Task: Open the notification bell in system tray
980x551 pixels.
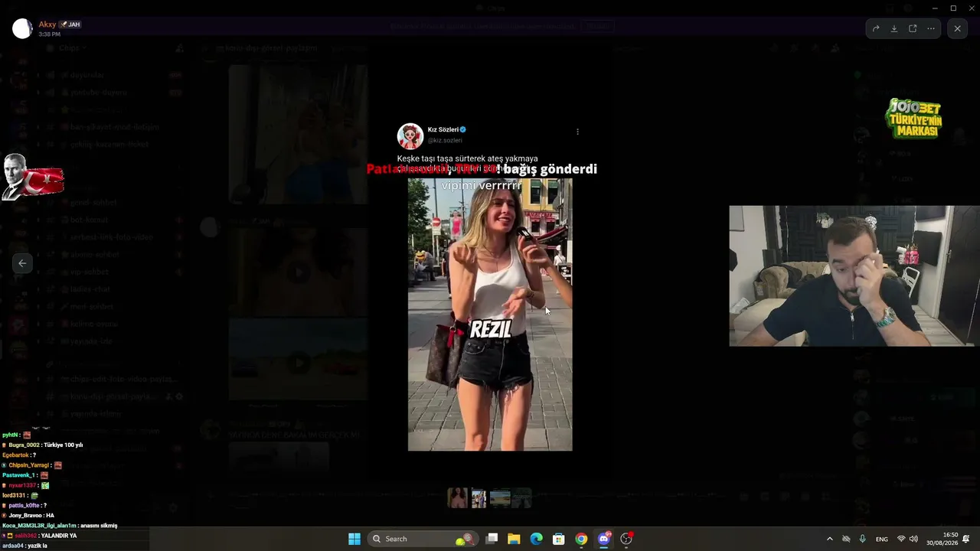Action: point(967,539)
